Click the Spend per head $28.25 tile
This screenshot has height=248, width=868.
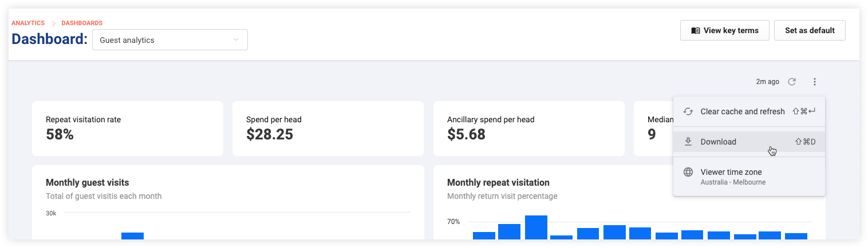pyautogui.click(x=328, y=129)
